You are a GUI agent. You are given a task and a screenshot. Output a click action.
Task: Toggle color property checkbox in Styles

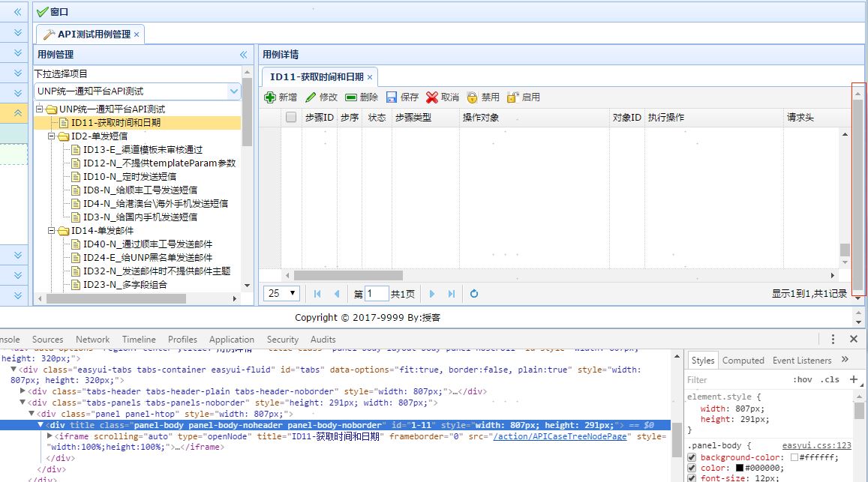pyautogui.click(x=692, y=469)
